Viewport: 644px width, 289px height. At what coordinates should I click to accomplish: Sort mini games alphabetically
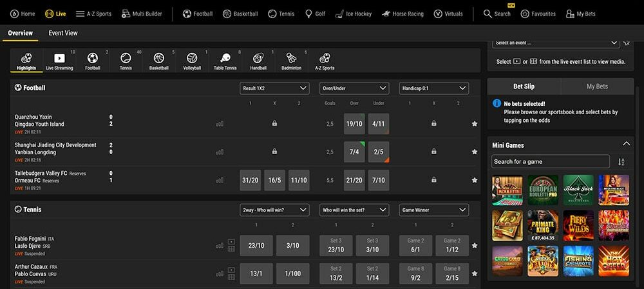point(621,162)
